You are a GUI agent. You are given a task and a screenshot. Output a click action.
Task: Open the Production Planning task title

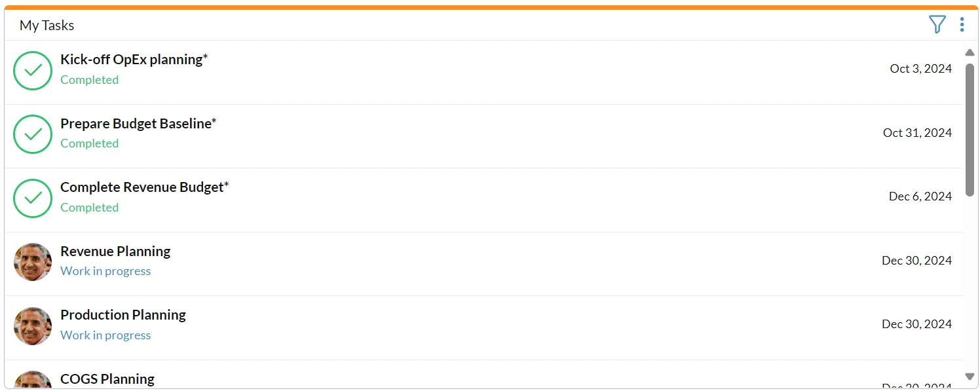click(x=123, y=315)
